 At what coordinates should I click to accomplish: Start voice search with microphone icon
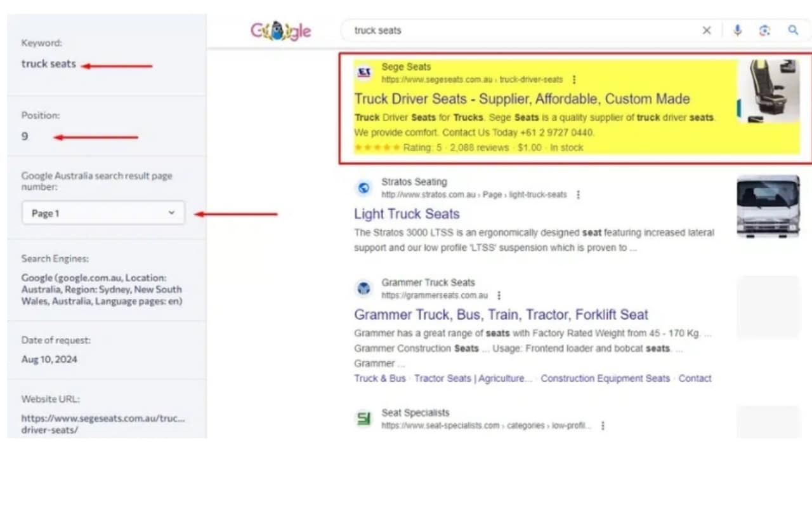pyautogui.click(x=737, y=30)
